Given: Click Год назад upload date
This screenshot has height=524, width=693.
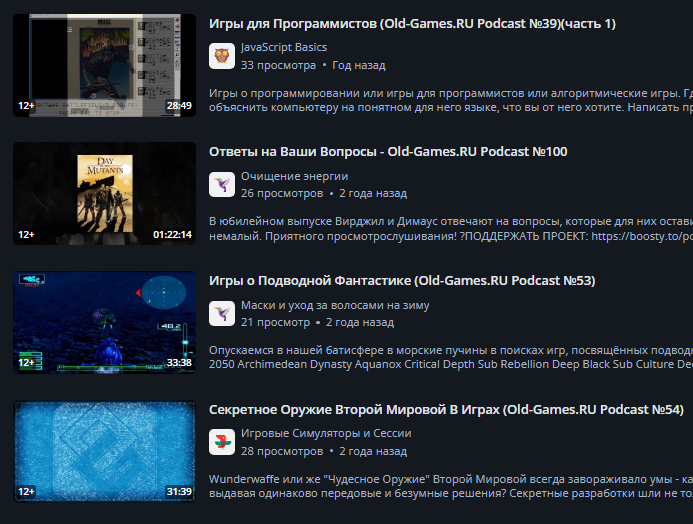Looking at the screenshot, I should [359, 65].
